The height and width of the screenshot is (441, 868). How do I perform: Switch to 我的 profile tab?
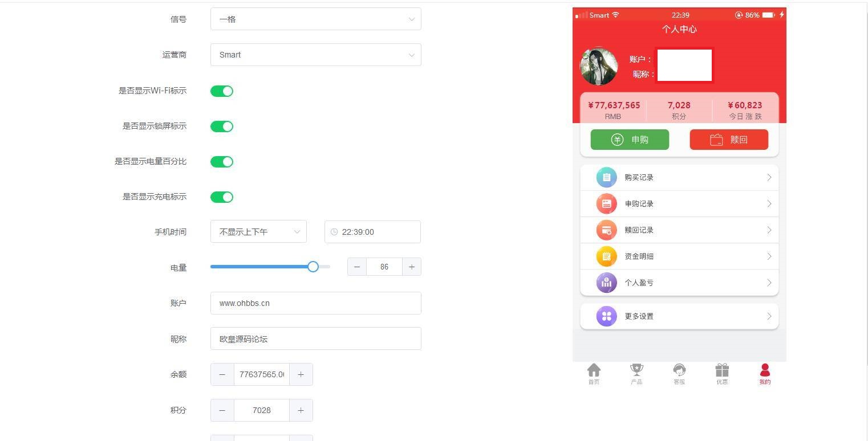(765, 374)
